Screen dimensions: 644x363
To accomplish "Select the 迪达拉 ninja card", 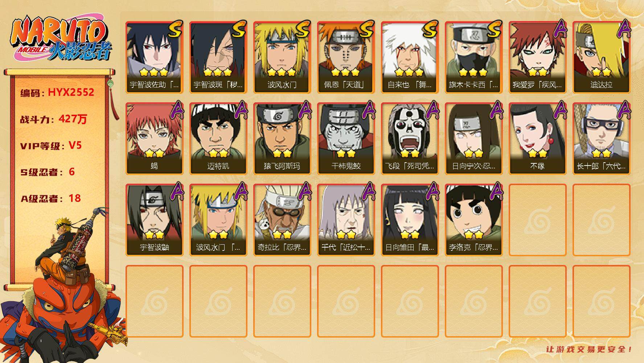I will [x=601, y=57].
